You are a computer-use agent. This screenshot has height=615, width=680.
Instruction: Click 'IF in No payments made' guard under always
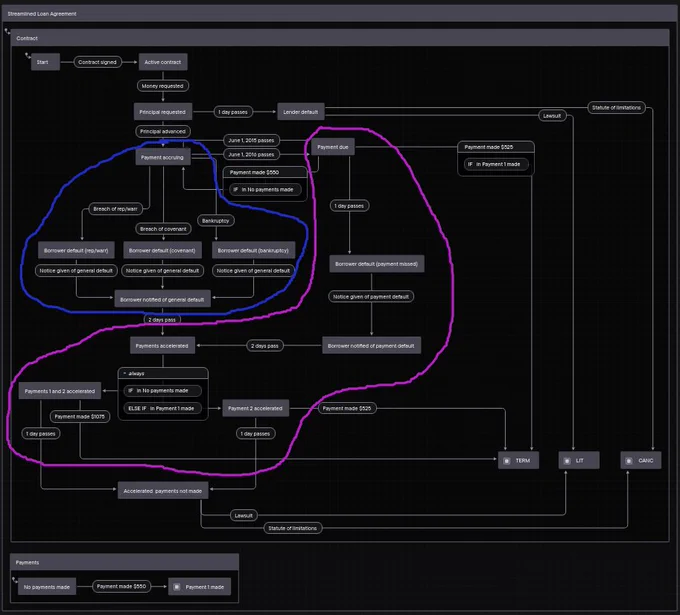pos(163,391)
